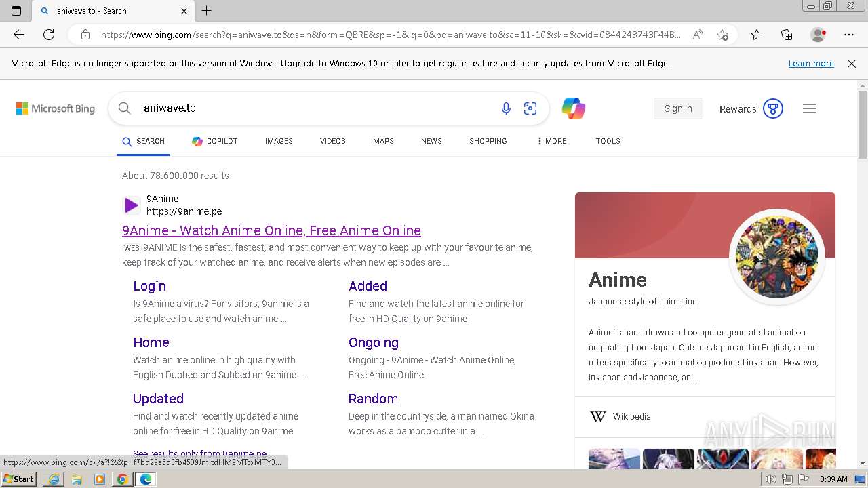Open the Favorites list

757,35
